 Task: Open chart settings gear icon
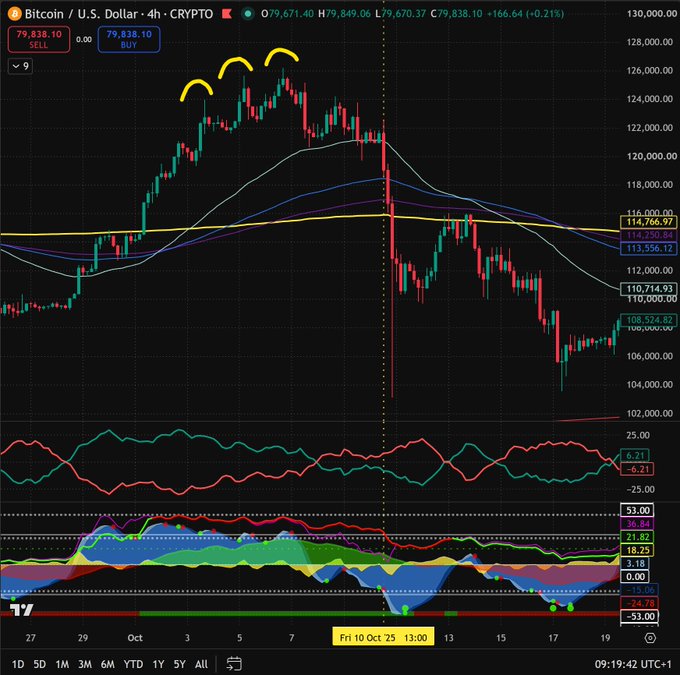650,638
